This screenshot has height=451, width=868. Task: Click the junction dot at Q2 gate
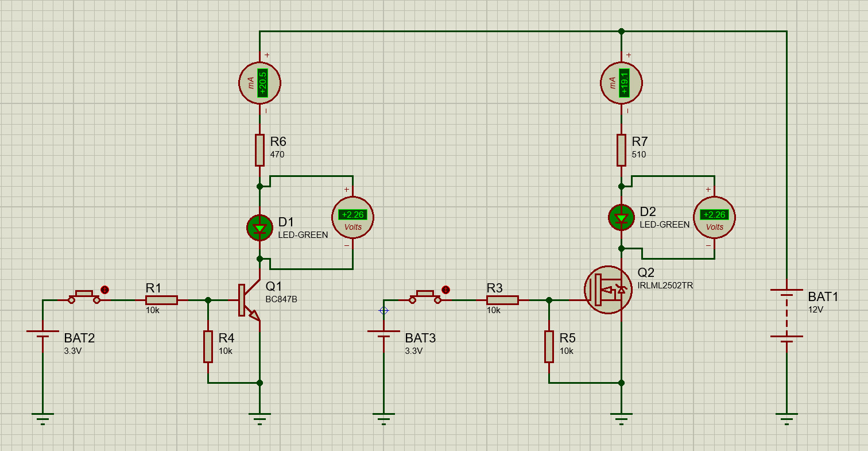[x=549, y=300]
